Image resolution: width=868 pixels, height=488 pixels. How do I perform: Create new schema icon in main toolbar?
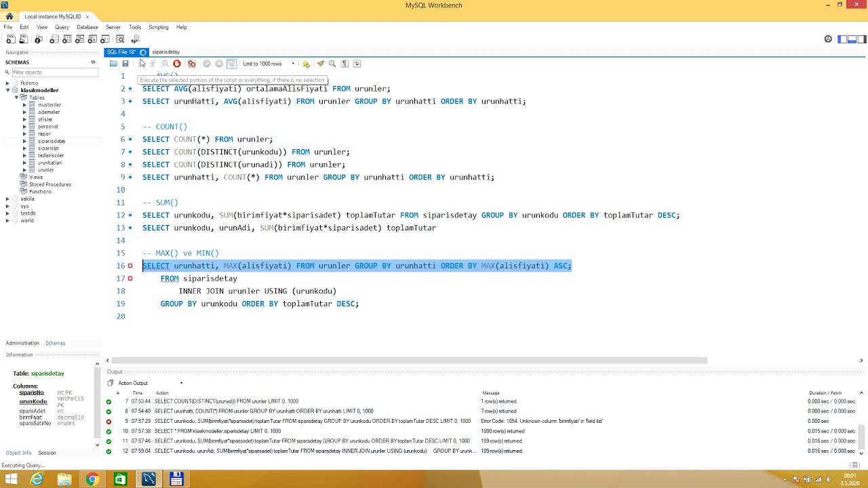point(54,39)
